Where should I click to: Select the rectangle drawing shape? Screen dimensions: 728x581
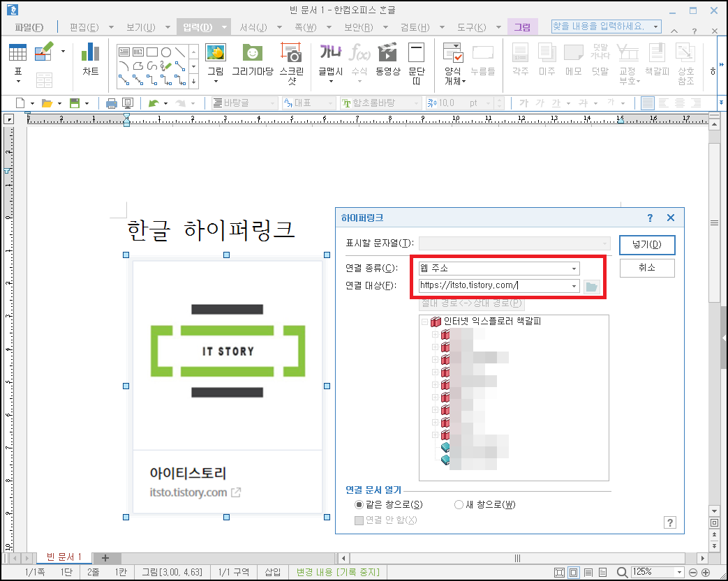tap(152, 52)
